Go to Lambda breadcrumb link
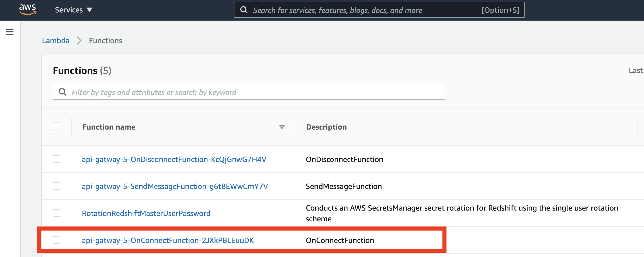Viewport: 644px width, 257px height. pos(56,40)
